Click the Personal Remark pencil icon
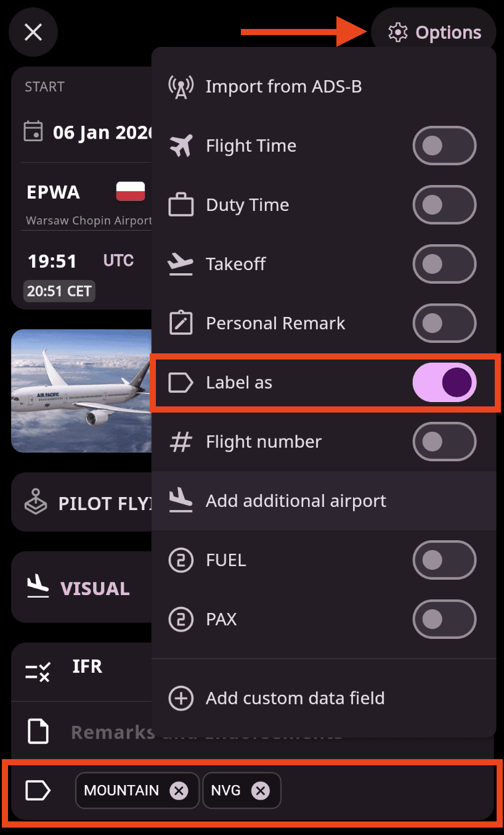 pyautogui.click(x=181, y=323)
